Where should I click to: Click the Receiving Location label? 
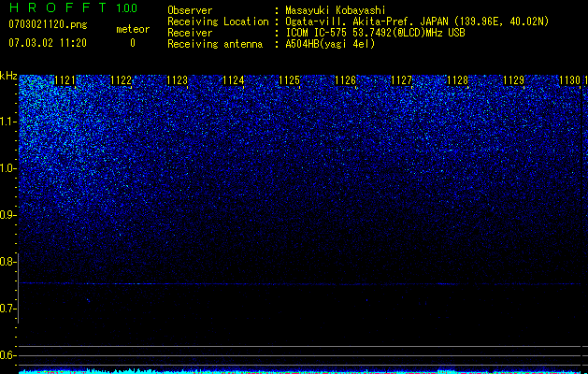click(x=218, y=22)
